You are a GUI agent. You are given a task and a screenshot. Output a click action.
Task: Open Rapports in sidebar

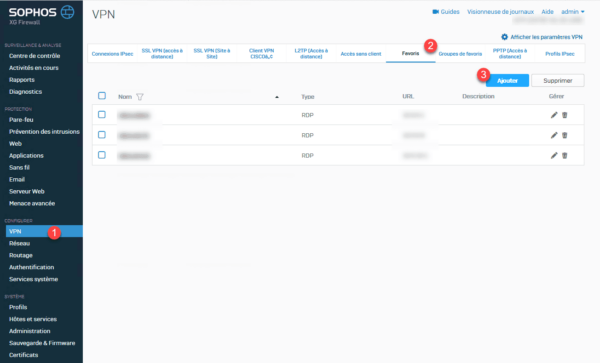click(x=22, y=80)
